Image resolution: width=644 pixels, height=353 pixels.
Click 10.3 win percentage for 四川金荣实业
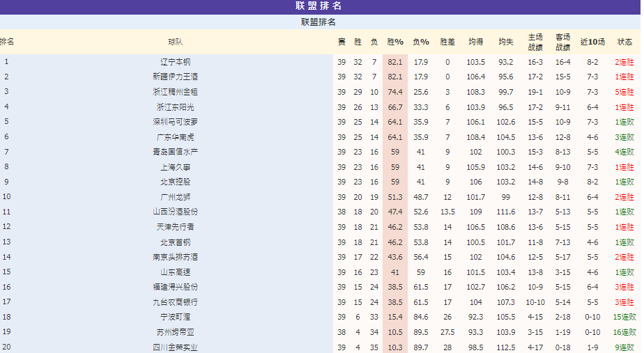click(x=395, y=347)
